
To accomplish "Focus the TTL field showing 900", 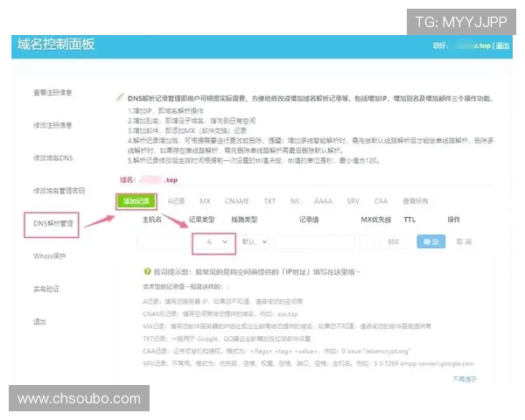I will click(394, 241).
